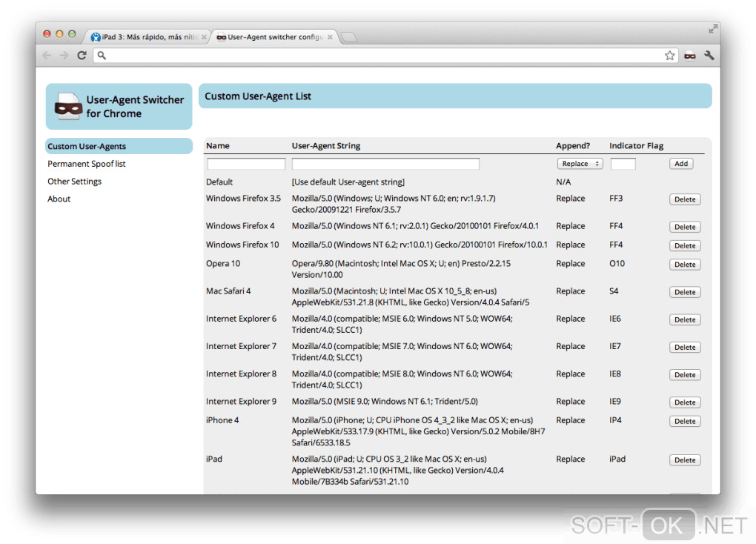Switch to the iPad 3 tab

[x=148, y=37]
